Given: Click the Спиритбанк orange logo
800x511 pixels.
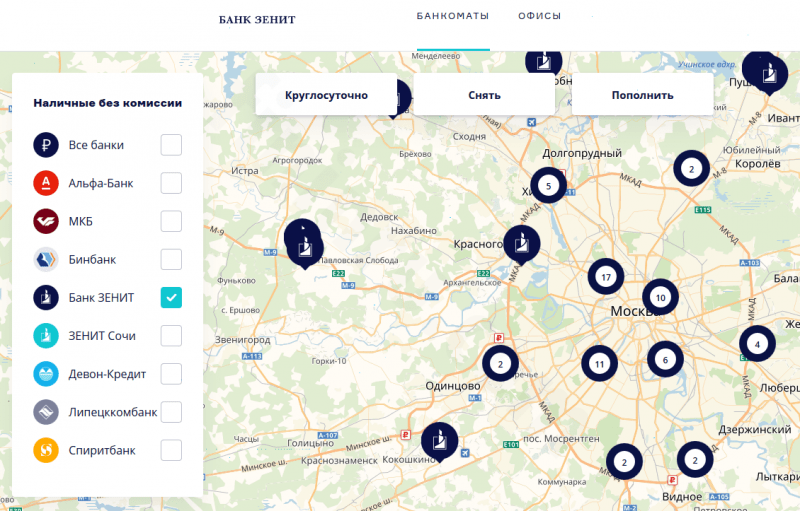Looking at the screenshot, I should click(46, 450).
